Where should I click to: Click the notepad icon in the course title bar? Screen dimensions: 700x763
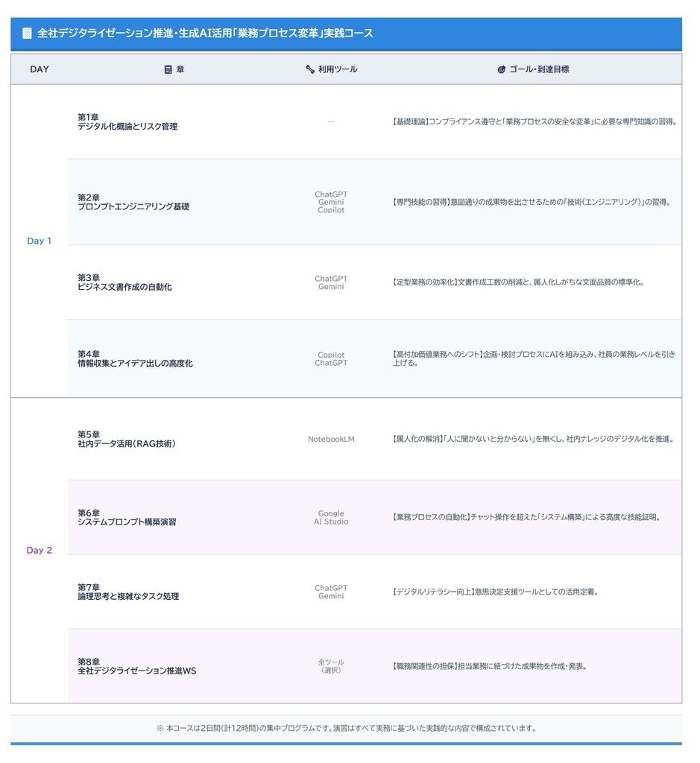28,34
